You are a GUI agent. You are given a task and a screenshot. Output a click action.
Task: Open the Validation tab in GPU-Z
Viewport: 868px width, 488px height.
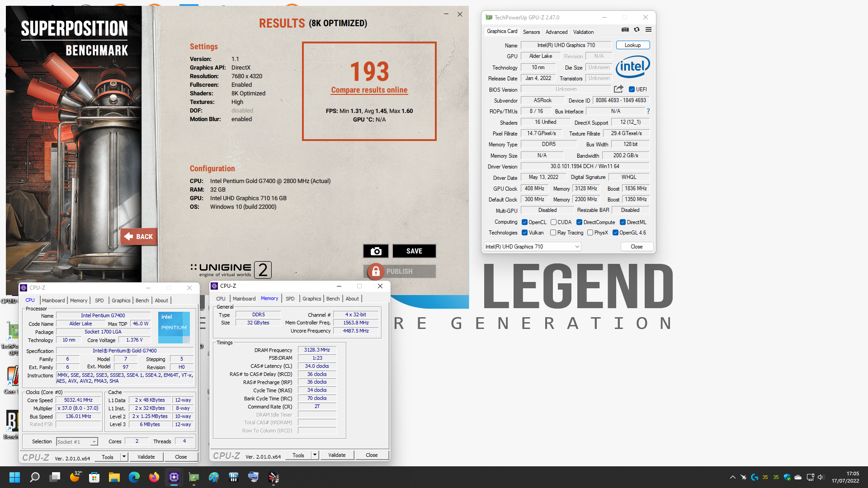(583, 32)
